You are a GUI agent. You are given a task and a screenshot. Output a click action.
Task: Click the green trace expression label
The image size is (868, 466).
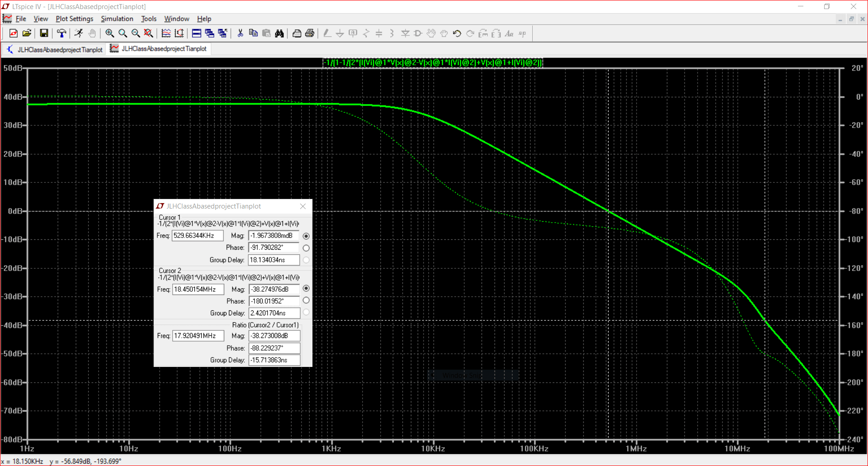(x=433, y=62)
